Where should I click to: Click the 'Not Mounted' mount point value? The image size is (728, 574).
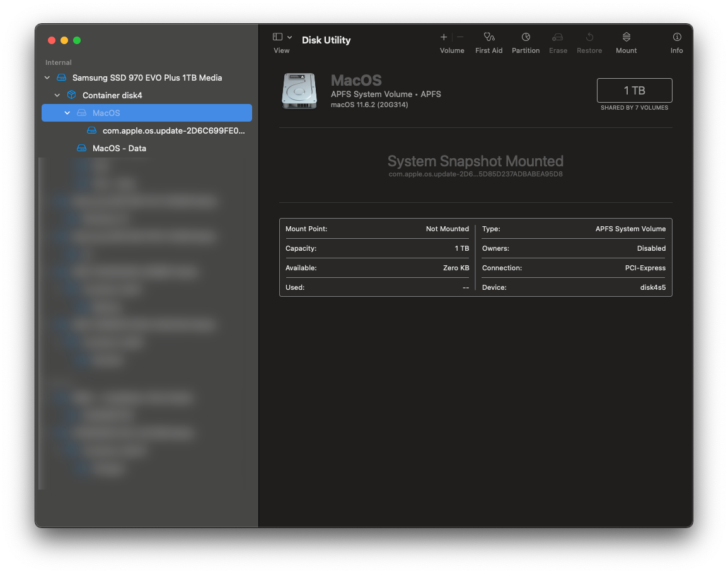[x=447, y=229]
